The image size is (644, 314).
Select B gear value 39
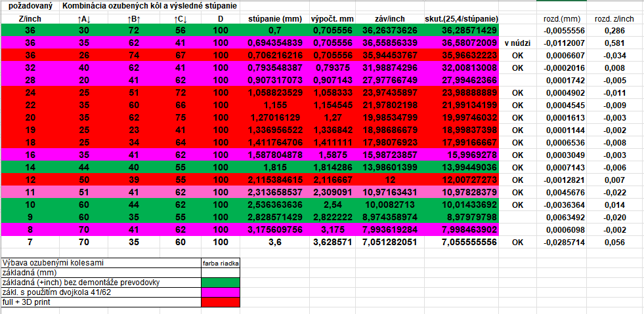pos(134,179)
